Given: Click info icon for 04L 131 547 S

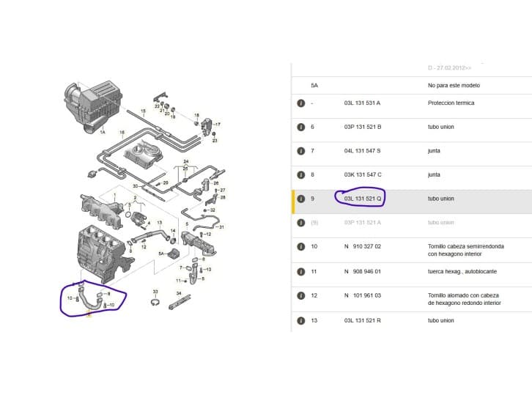Looking at the screenshot, I should (x=301, y=151).
